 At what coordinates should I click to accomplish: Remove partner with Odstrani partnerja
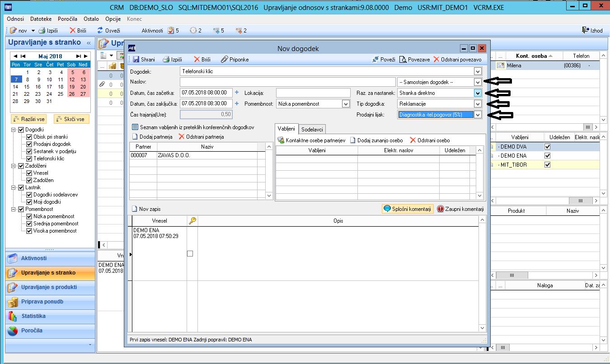click(x=201, y=136)
